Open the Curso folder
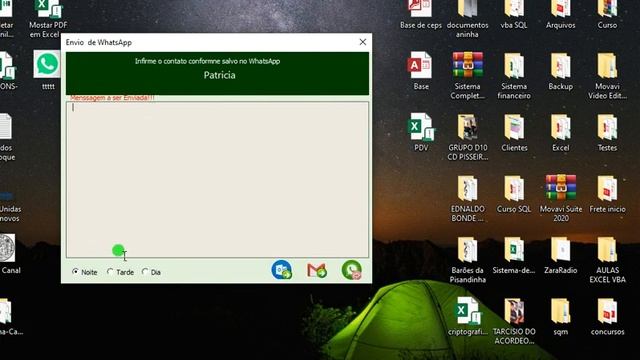Viewport: 640px width, 360px height. 607,15
